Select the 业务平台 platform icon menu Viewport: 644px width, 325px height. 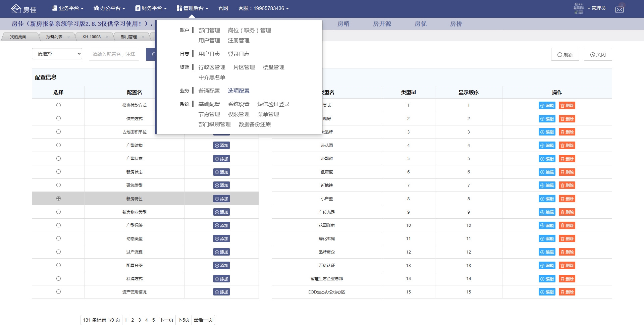click(67, 8)
